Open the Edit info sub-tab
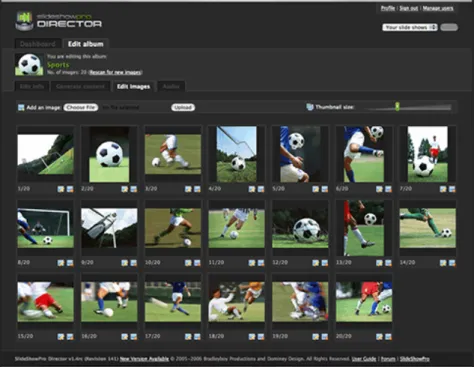Screen dimensions: 474x367 pos(32,86)
